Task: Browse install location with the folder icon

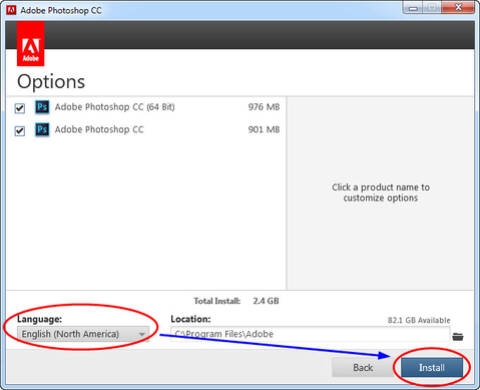Action: coord(458,337)
